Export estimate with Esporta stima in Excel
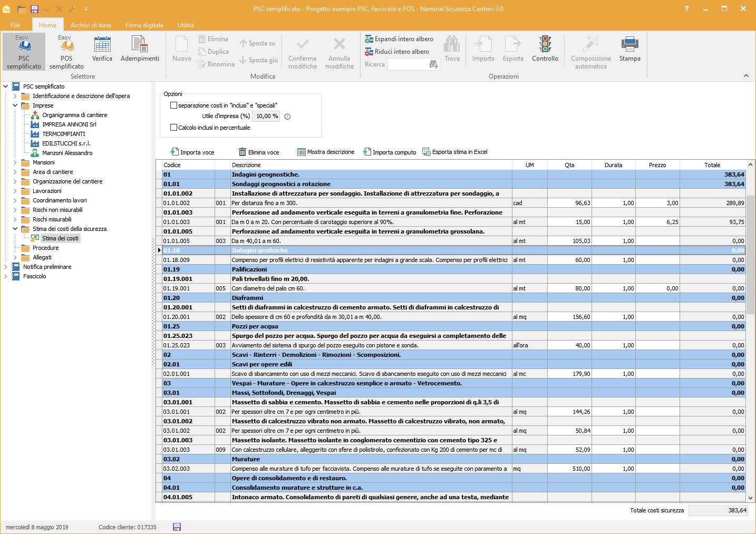 coord(455,152)
